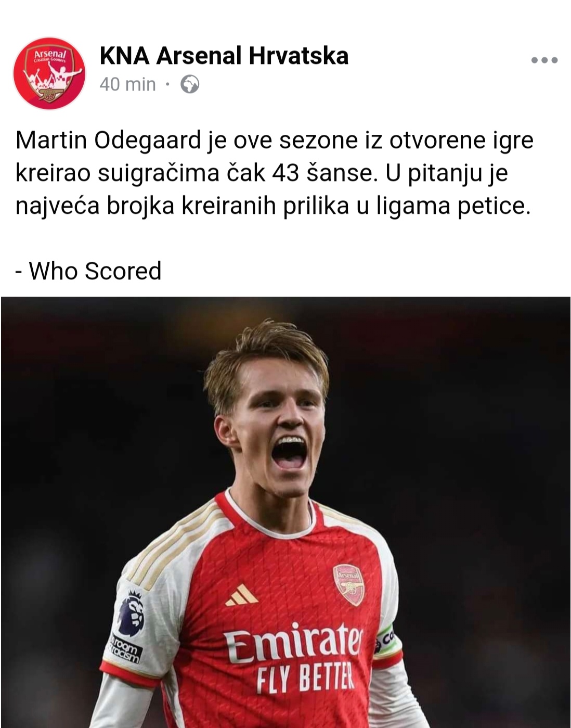Click the gold Adidas logo on the shirt
This screenshot has width=571, height=728.
(x=242, y=596)
